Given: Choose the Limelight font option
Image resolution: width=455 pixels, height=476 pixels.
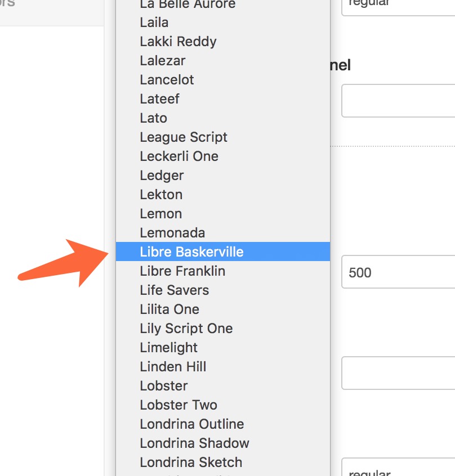Looking at the screenshot, I should click(x=169, y=347).
